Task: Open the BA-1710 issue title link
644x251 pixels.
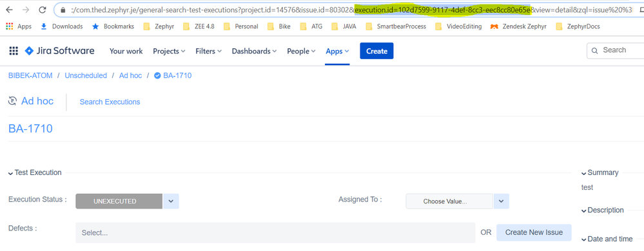Action: [30, 129]
